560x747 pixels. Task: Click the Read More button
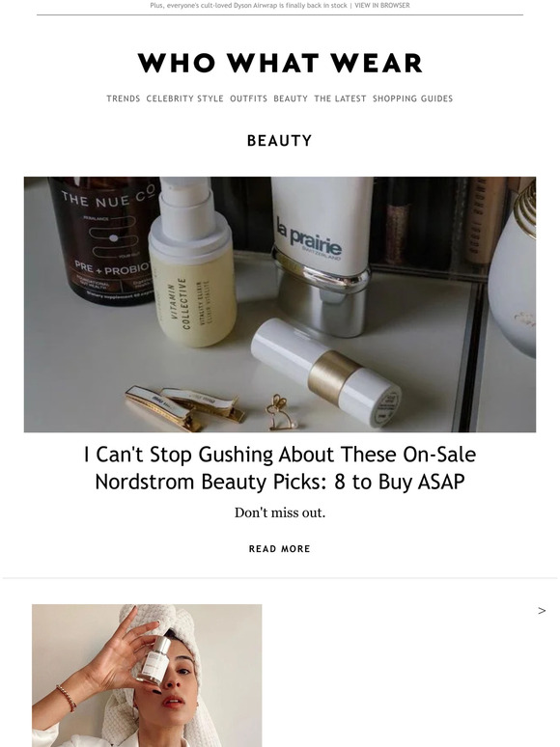pyautogui.click(x=280, y=549)
